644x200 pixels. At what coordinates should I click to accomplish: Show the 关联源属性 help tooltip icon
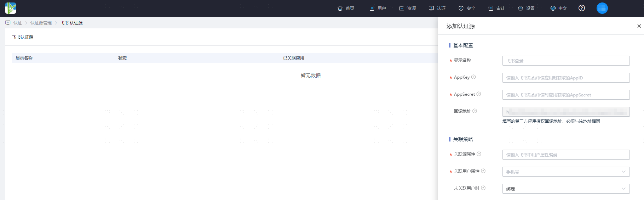click(479, 154)
